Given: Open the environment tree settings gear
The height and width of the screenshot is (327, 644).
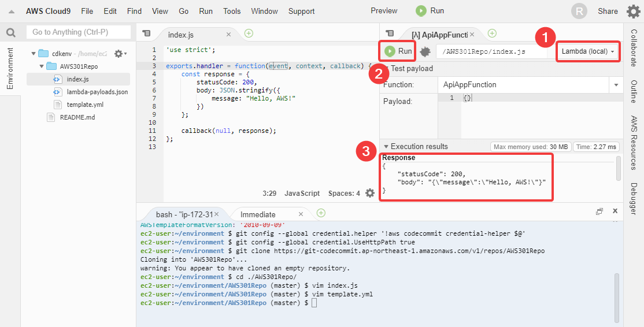Looking at the screenshot, I should [x=120, y=53].
